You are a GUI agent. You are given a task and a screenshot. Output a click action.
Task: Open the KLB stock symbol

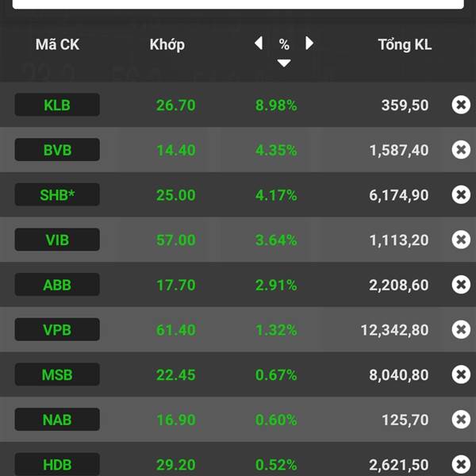[x=57, y=105]
